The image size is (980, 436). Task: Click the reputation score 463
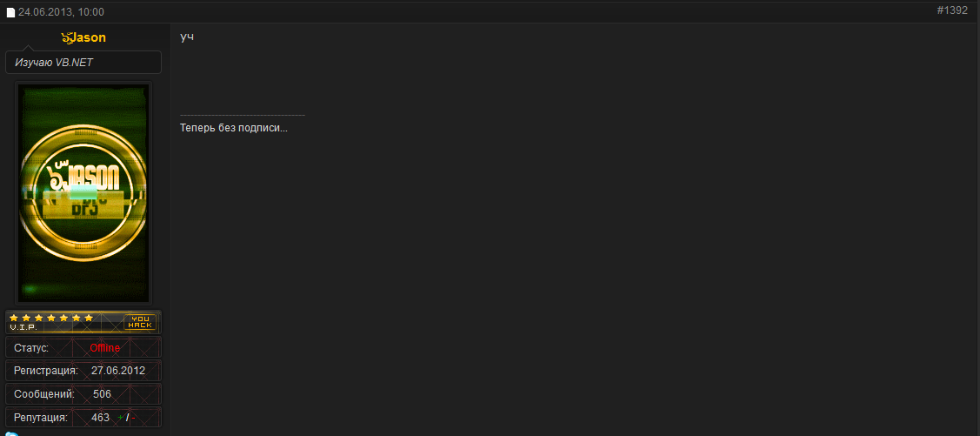tap(101, 418)
